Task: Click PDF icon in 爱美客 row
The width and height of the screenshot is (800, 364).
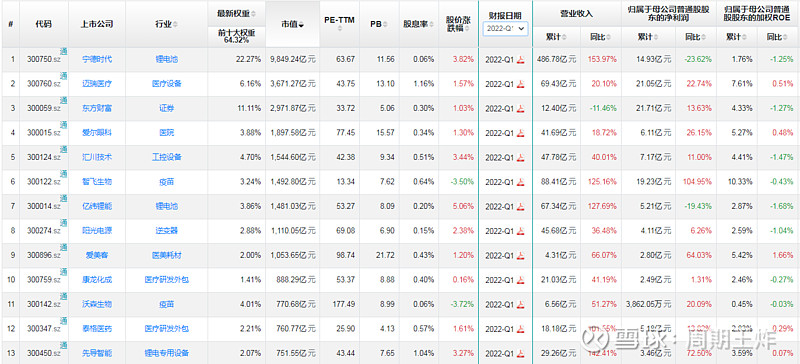Action: point(520,256)
